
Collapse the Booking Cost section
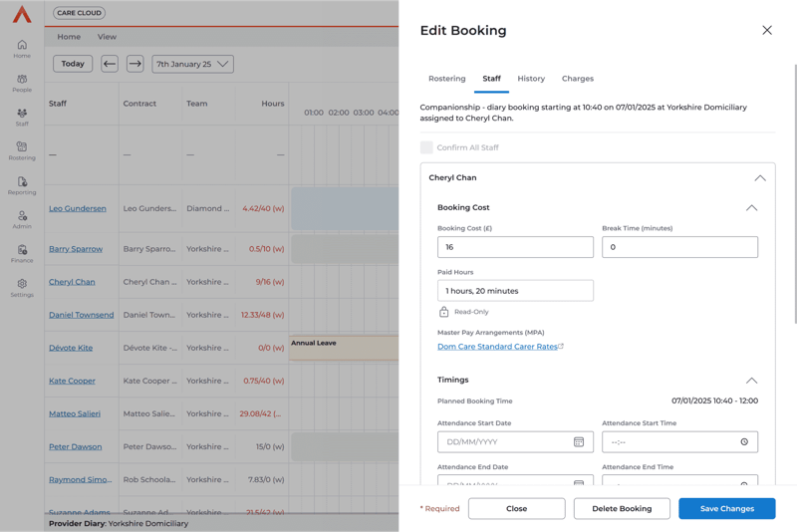(751, 208)
